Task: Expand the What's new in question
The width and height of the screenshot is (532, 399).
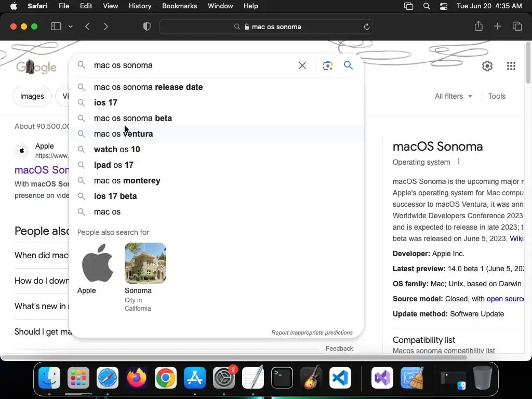Action: click(x=42, y=307)
